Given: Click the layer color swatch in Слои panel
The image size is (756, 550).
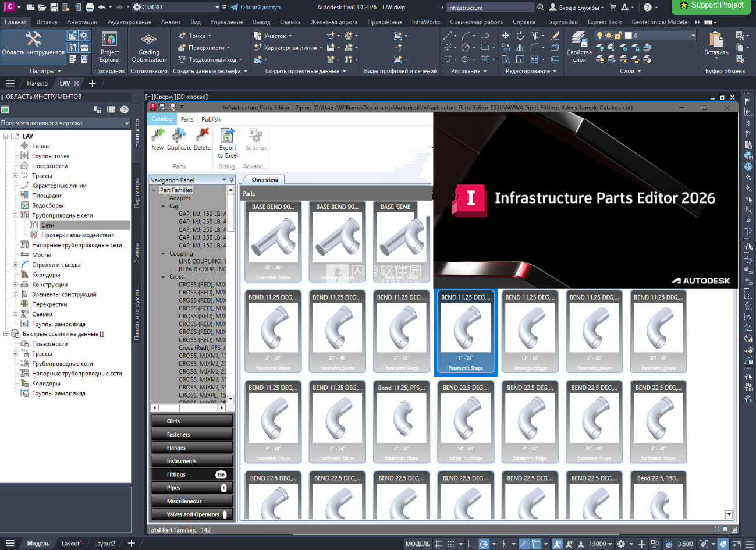Looking at the screenshot, I should (x=629, y=36).
